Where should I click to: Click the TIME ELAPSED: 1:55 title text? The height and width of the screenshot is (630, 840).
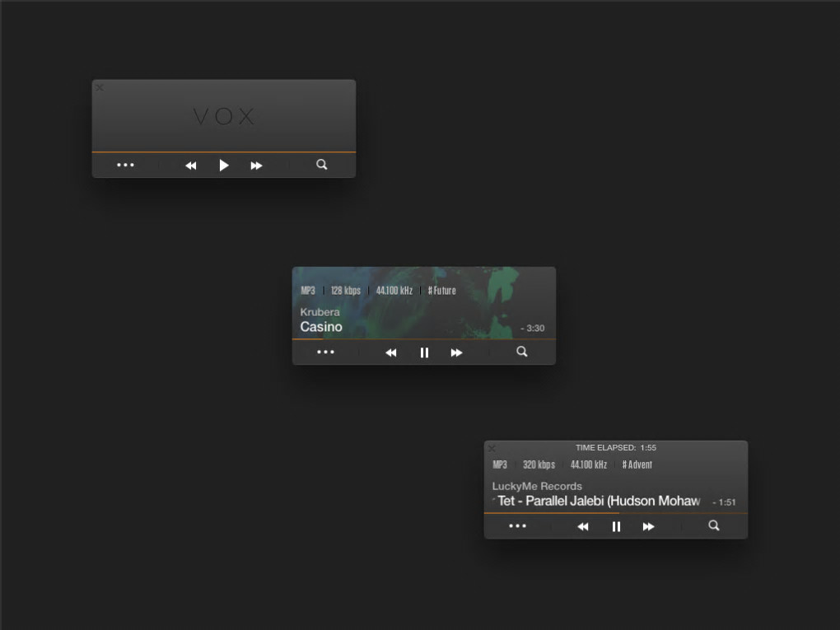(x=616, y=447)
